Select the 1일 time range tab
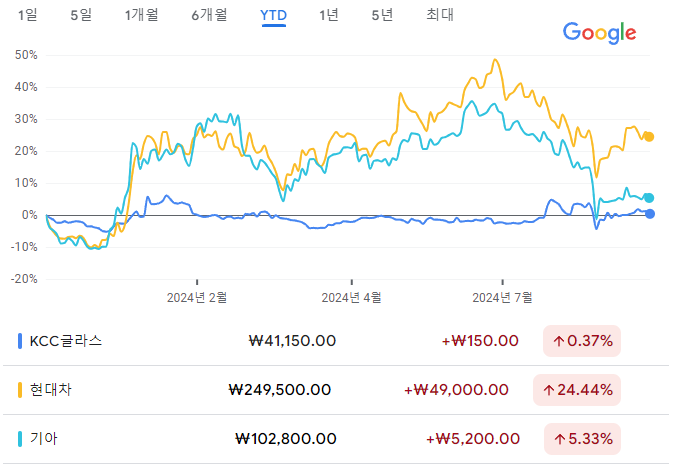Image resolution: width=679 pixels, height=468 pixels. pyautogui.click(x=27, y=15)
